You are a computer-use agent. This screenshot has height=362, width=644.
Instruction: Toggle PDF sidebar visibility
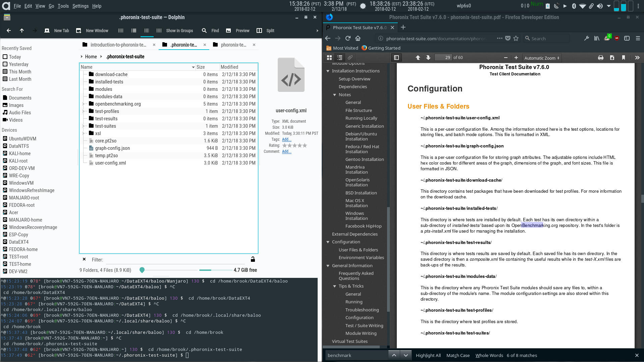pyautogui.click(x=396, y=58)
